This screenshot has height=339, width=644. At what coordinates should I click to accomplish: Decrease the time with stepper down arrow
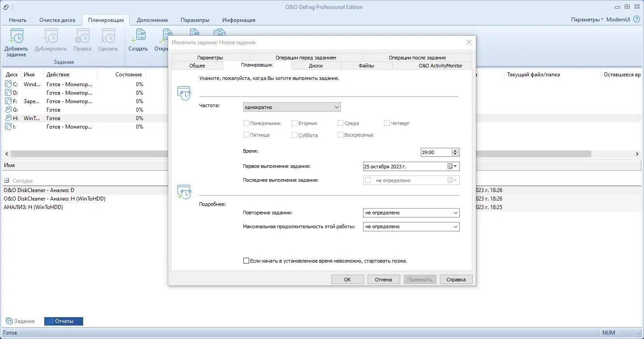[x=455, y=154]
